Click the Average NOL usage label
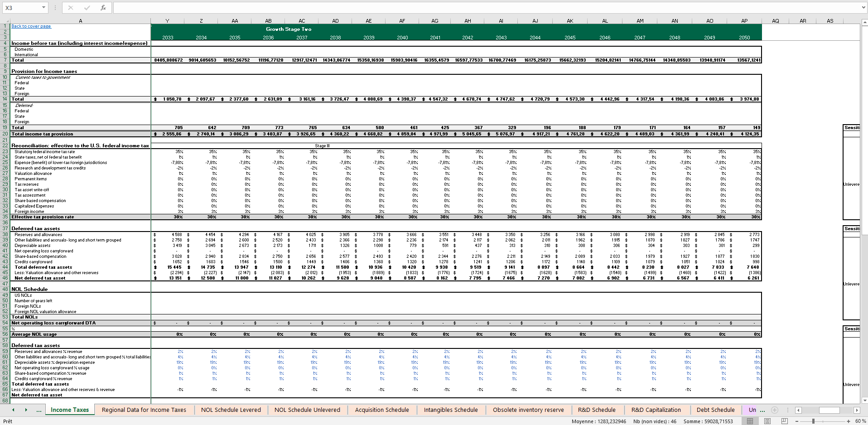 tap(34, 334)
